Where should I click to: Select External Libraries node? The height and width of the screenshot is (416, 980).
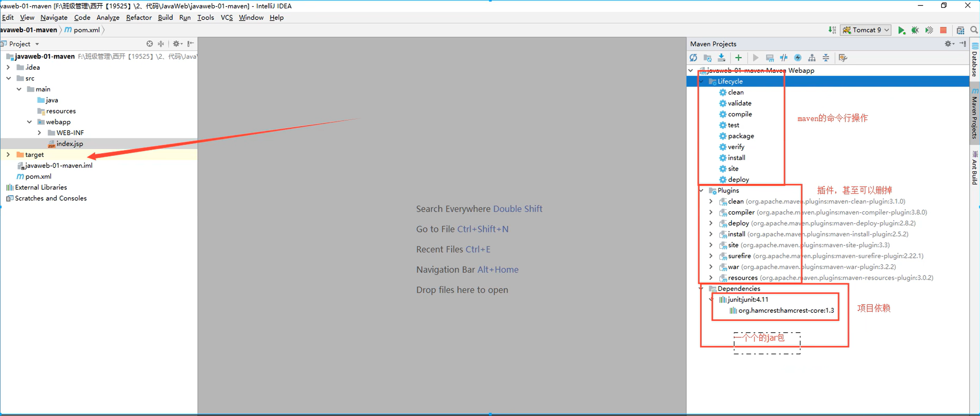[36, 187]
